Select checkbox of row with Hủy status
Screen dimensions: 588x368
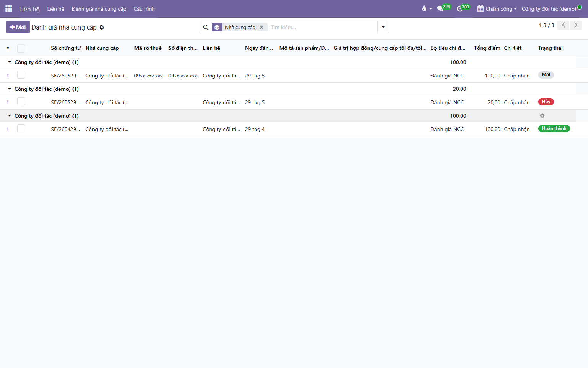click(21, 102)
